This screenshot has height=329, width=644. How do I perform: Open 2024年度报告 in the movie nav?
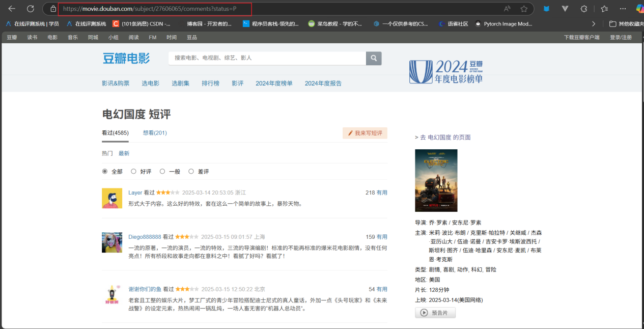pos(323,84)
